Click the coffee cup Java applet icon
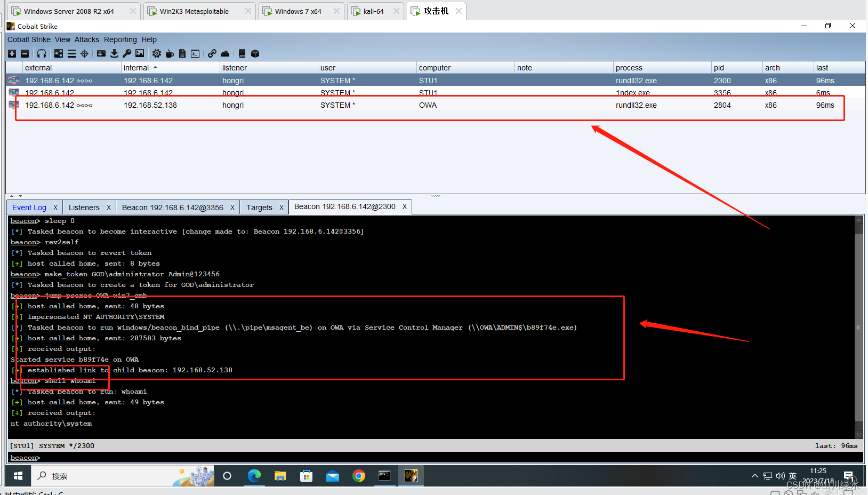868x495 pixels. tap(170, 53)
